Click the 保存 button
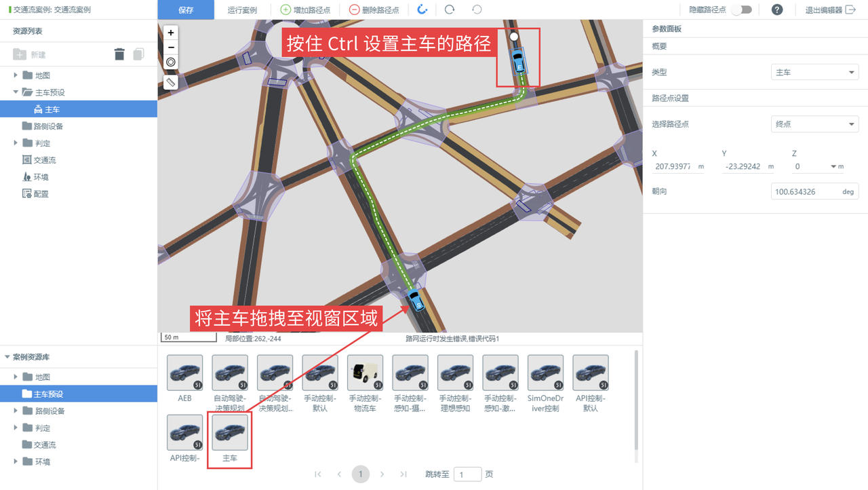868x490 pixels. (186, 10)
